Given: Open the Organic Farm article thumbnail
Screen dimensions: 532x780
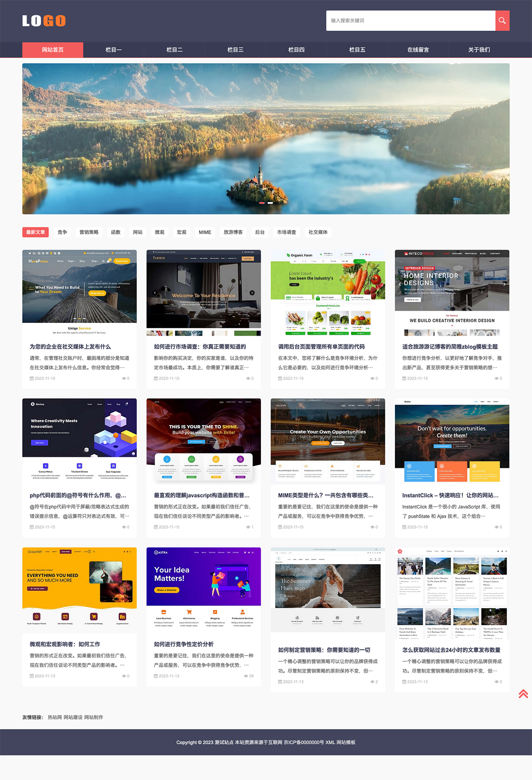Looking at the screenshot, I should 328,293.
